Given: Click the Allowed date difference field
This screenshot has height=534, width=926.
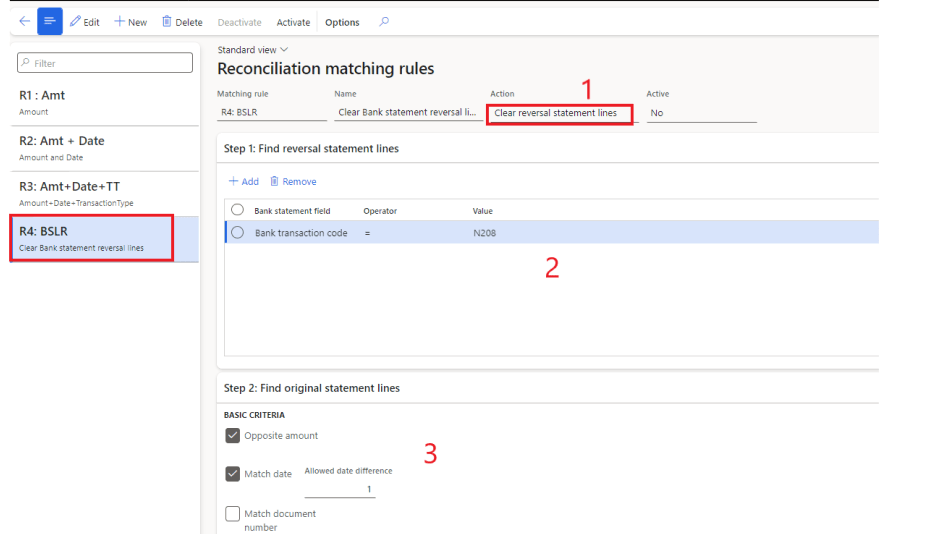Looking at the screenshot, I should tap(340, 489).
